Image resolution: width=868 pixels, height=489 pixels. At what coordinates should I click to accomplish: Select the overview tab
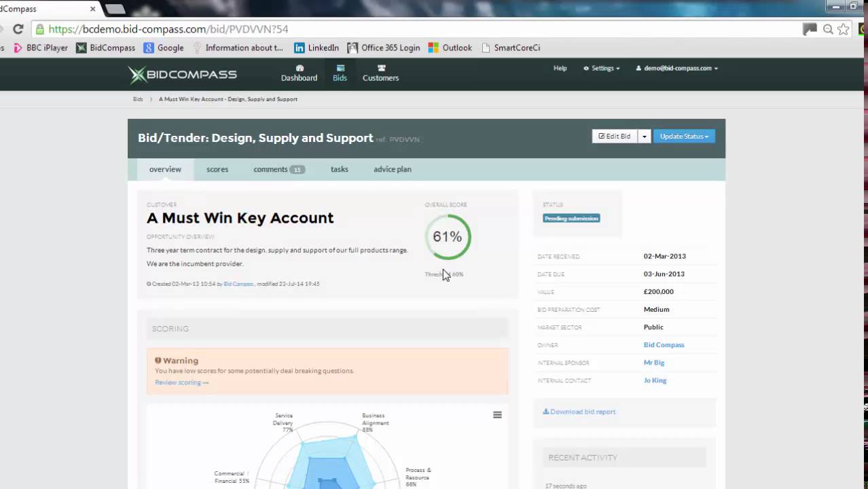click(166, 169)
